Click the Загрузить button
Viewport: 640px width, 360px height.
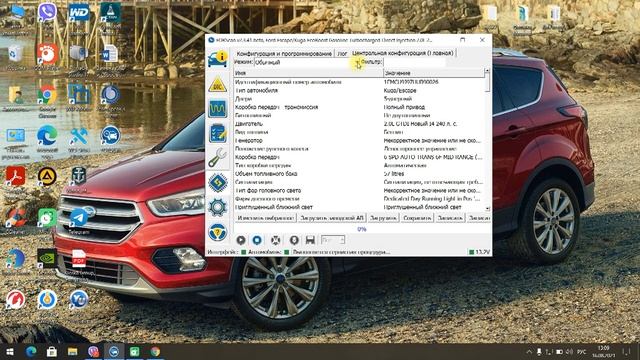point(383,218)
